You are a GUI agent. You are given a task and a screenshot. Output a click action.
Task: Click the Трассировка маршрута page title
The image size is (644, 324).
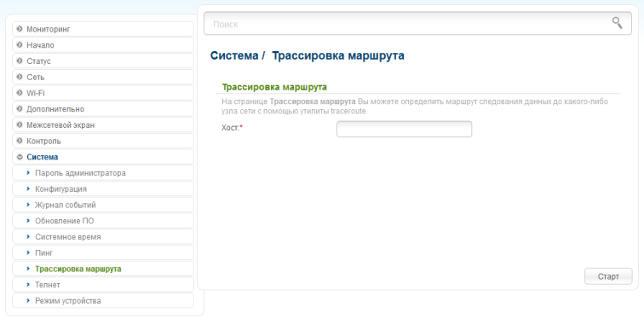coord(338,55)
